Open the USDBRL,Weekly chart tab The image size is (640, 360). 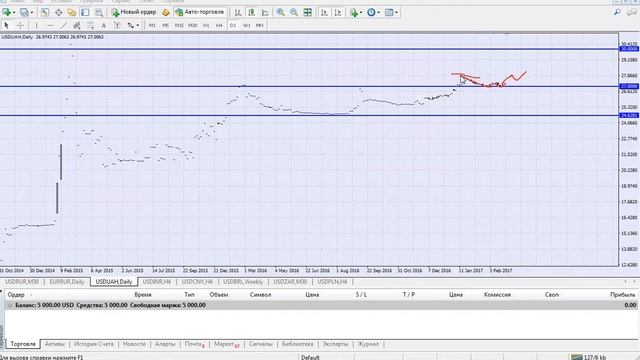coord(243,282)
